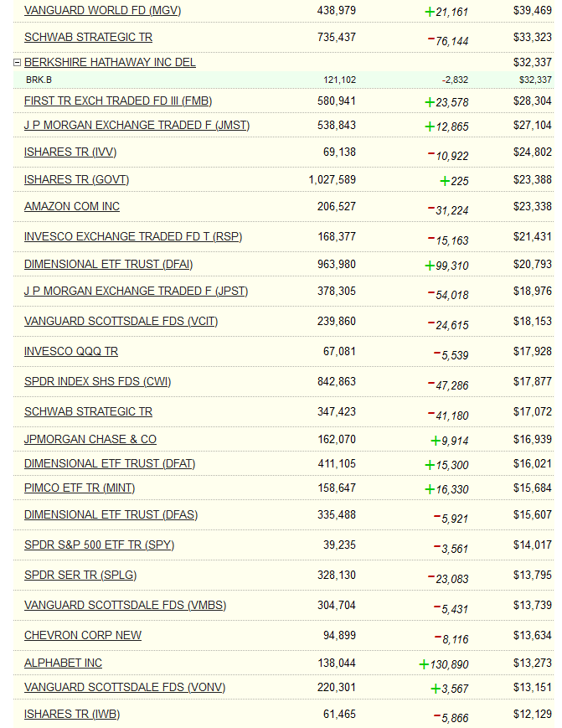Select BRK.B share count 121,102

pos(340,80)
